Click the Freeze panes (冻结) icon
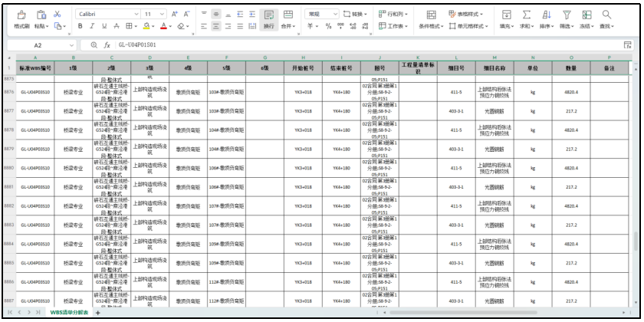 (x=586, y=15)
